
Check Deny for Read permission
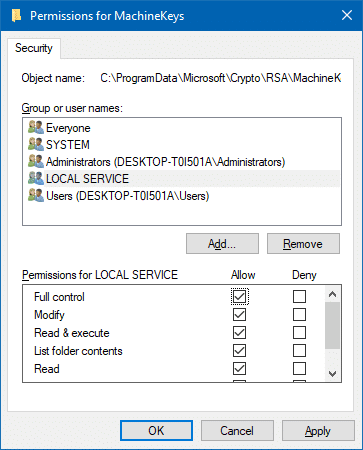coord(299,368)
